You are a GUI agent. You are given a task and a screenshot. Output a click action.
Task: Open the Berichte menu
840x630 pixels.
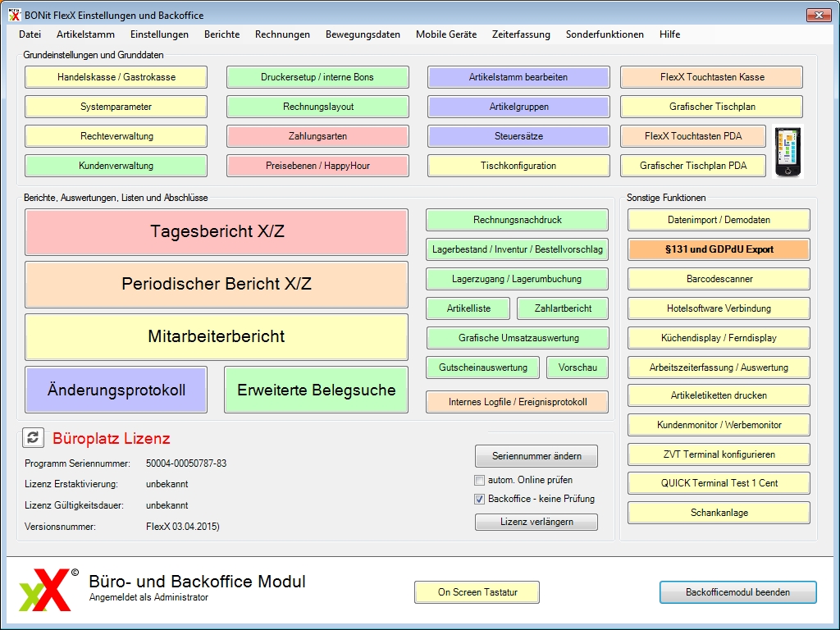point(221,34)
